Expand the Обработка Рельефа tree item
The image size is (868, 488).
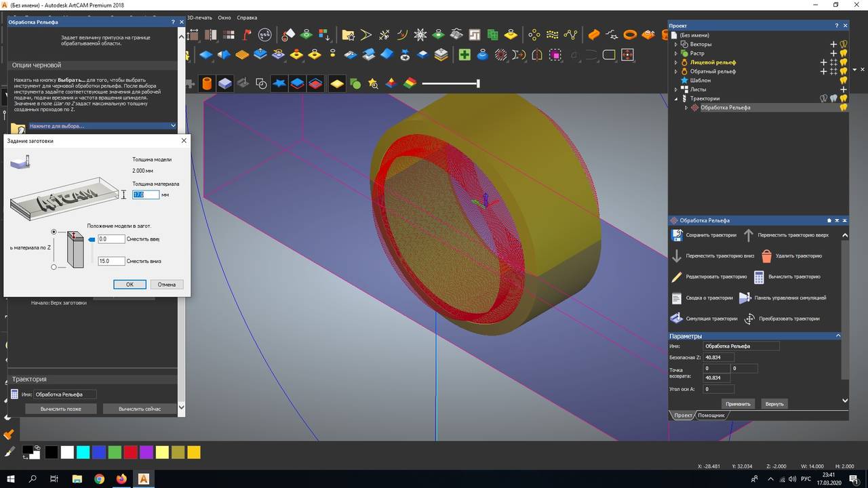tap(686, 107)
